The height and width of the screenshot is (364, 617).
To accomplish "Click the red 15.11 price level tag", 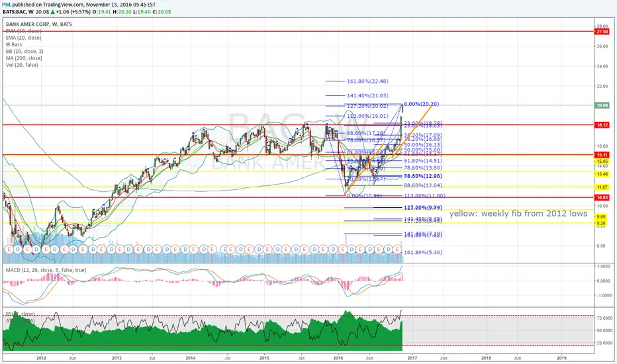I will tap(602, 155).
